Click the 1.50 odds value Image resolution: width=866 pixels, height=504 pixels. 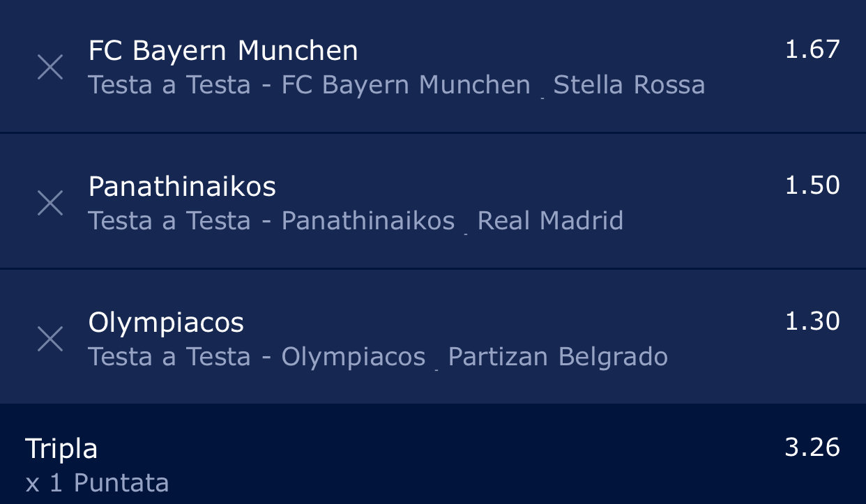click(x=812, y=185)
